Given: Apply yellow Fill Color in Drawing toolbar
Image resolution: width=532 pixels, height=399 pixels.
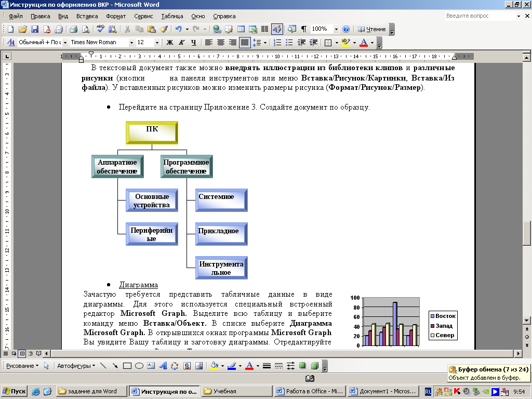Looking at the screenshot, I should pos(214,366).
